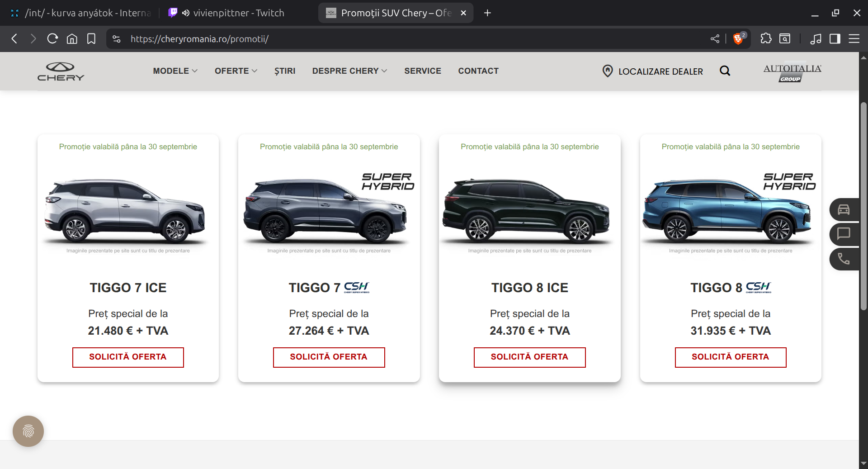The width and height of the screenshot is (868, 469).
Task: View site information icon in address bar
Action: tap(117, 39)
